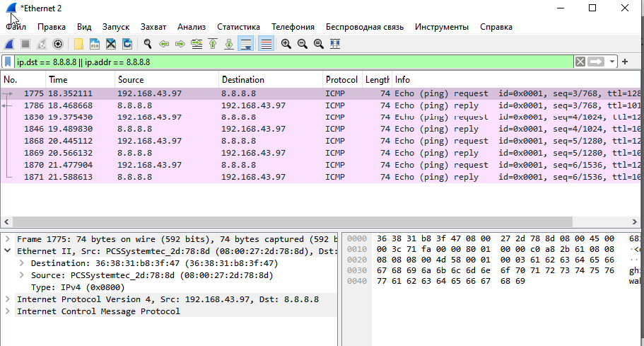Collapse the Ethernet II tree node
Screen dimensions: 644x346
tap(7, 250)
